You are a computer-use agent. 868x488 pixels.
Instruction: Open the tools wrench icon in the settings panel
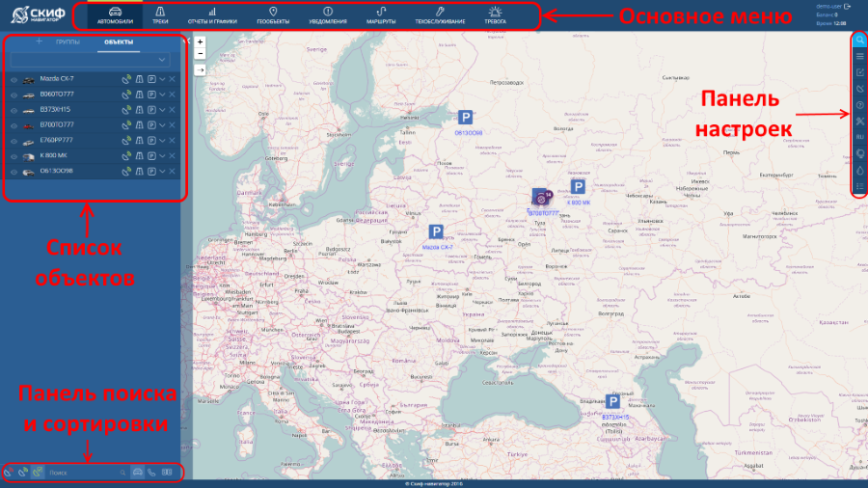(x=859, y=122)
